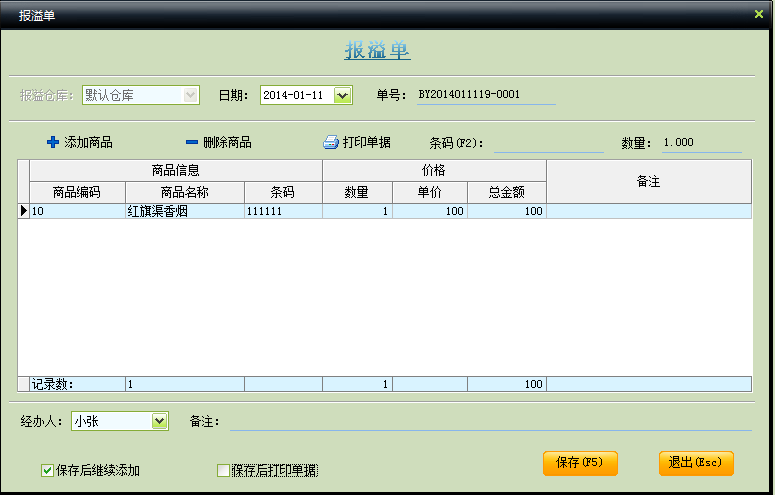Screen dimensions: 775x495
Task: Click the 商品编码 column header
Action: [77, 192]
